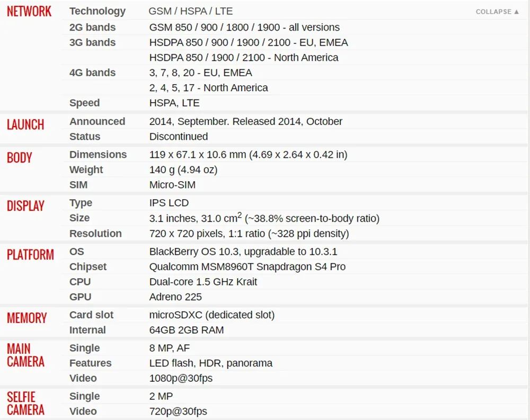Select the 4G bands label

[92, 73]
